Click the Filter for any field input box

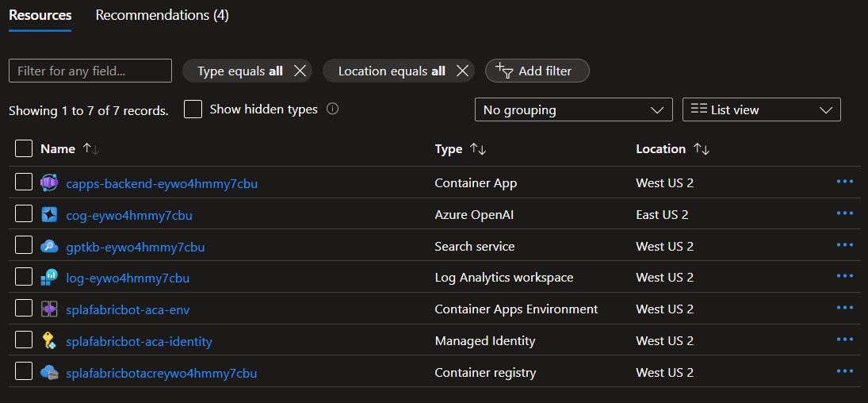[90, 71]
